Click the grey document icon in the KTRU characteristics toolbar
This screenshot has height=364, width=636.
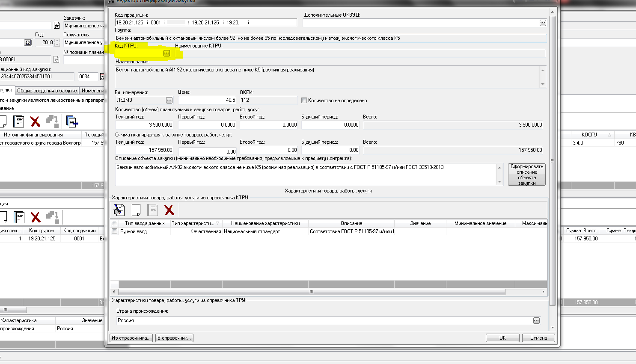[x=153, y=210]
